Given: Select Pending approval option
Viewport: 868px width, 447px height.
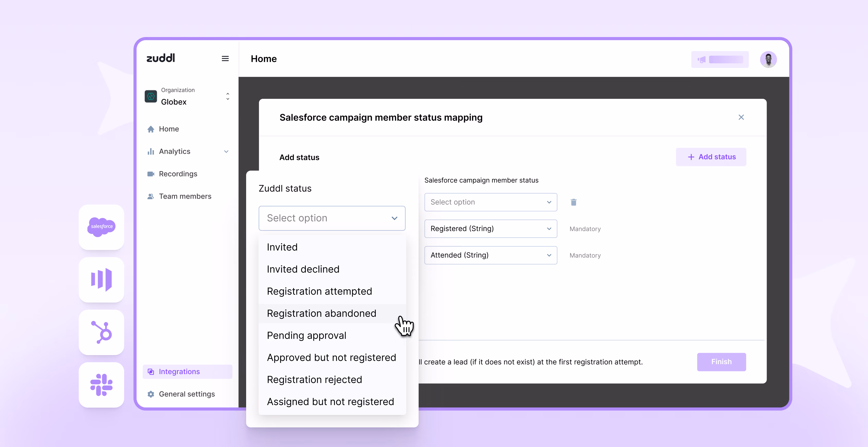Looking at the screenshot, I should (x=332, y=335).
